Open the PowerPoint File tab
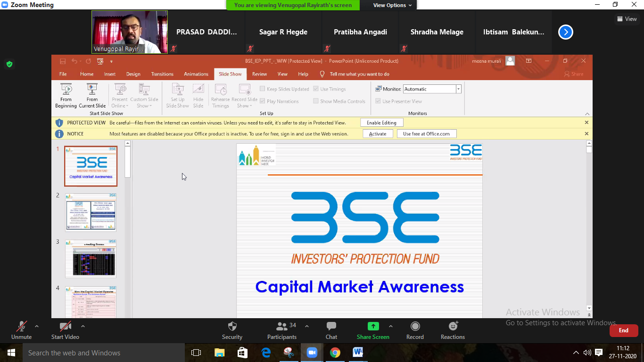 63,74
